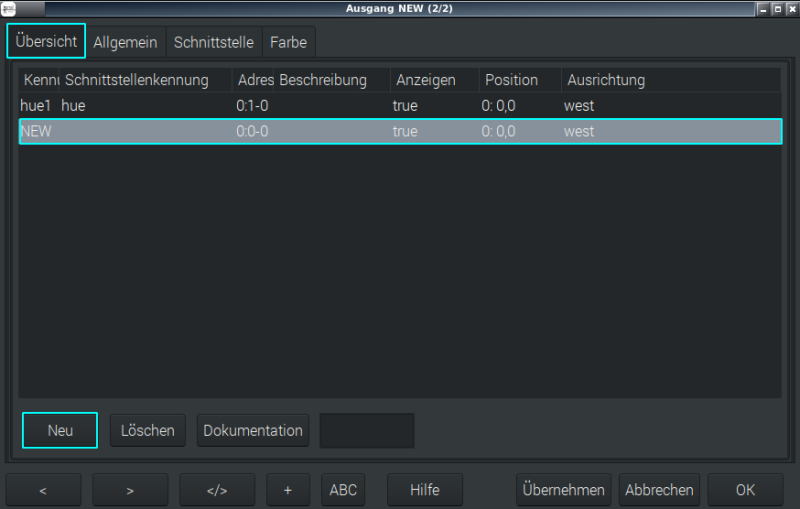This screenshot has width=800, height=509.
Task: Click the + button in bottom bar
Action: click(x=288, y=490)
